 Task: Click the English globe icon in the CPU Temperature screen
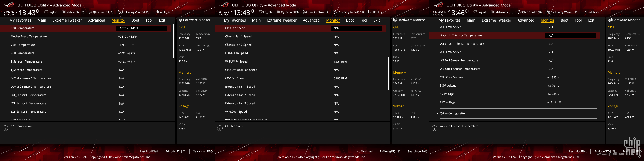point(46,12)
